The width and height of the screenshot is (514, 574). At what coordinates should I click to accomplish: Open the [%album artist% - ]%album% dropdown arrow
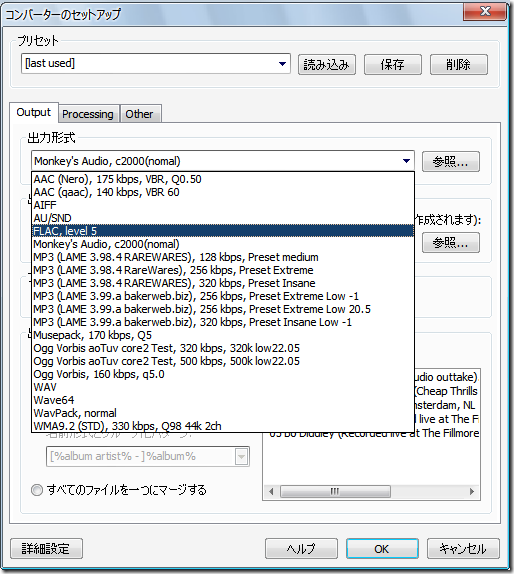click(242, 456)
